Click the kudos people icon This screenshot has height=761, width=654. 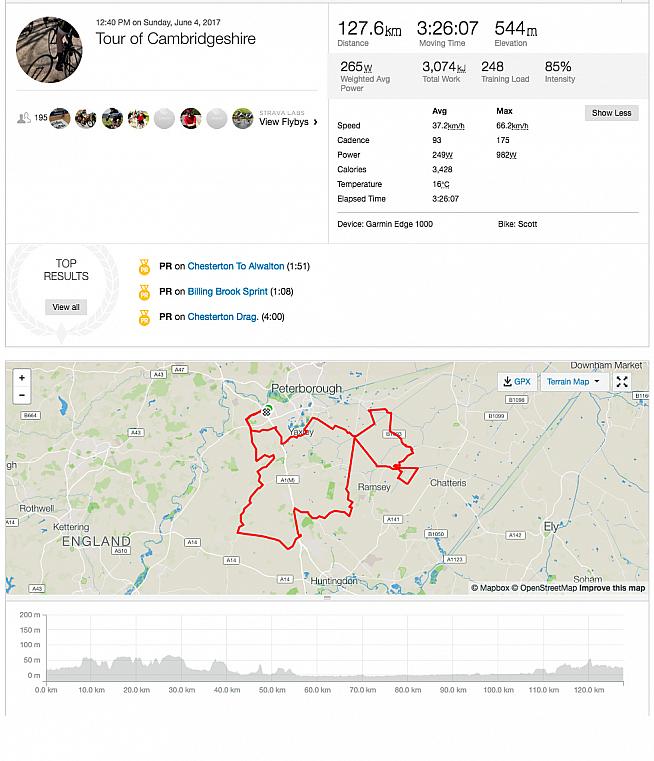23,118
